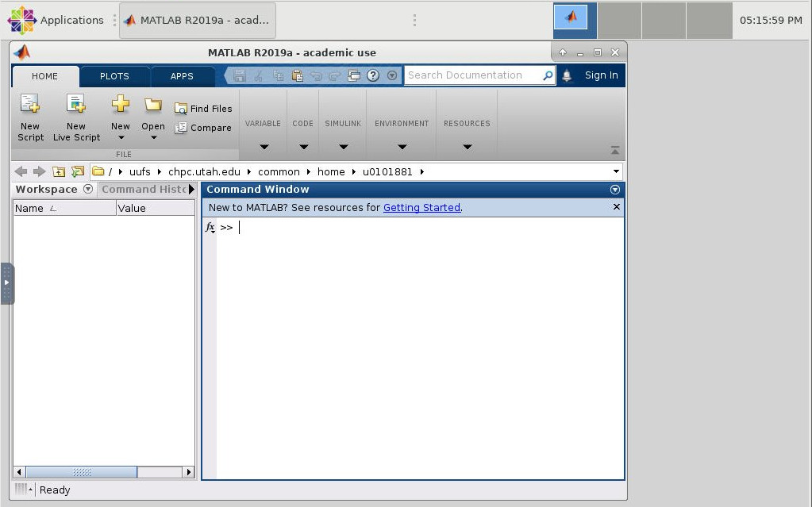Go up one folder level
The image size is (812, 507).
tap(59, 171)
